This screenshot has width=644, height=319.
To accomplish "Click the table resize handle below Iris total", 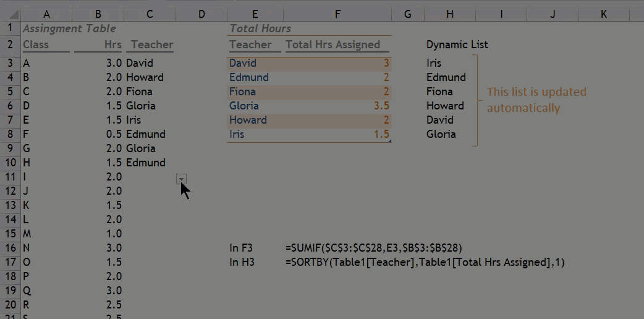I will [389, 142].
